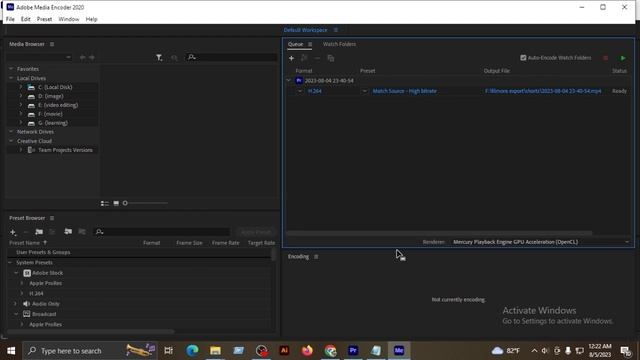Expand H.264 under Adobe Stock presets
Image resolution: width=640 pixels, height=360 pixels.
click(x=22, y=293)
